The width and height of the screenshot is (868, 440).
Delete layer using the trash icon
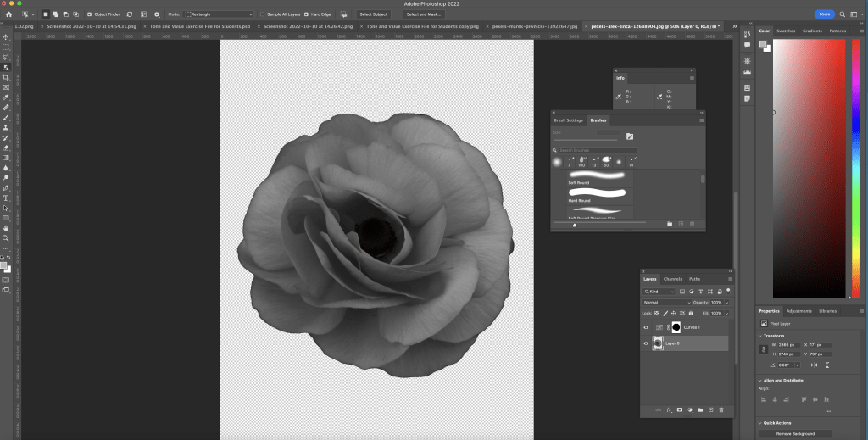click(x=721, y=409)
